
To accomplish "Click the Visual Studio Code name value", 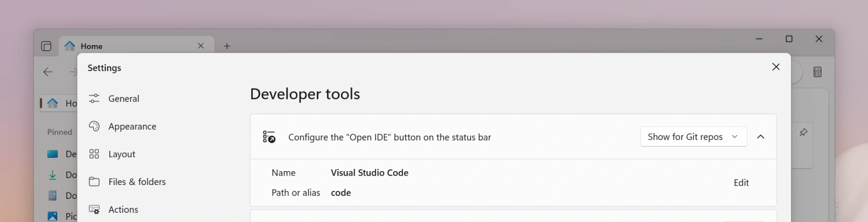I will 370,172.
